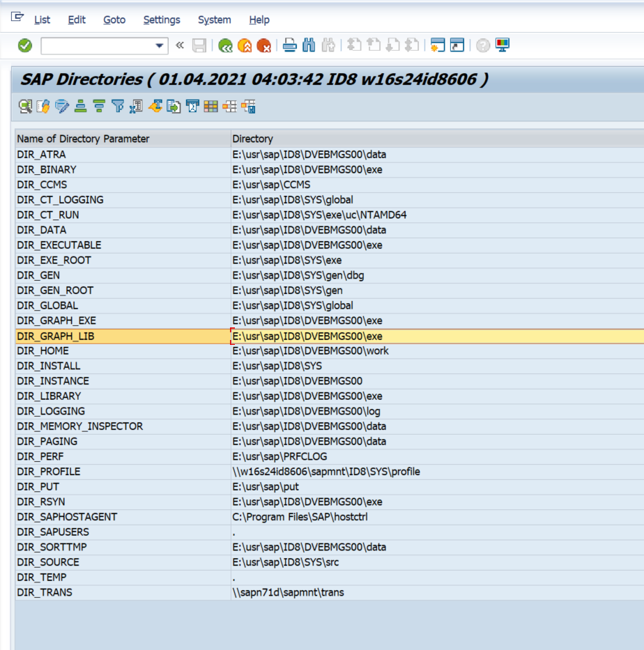Click the Customize Local Layout monitor icon
This screenshot has height=650, width=644.
(503, 46)
